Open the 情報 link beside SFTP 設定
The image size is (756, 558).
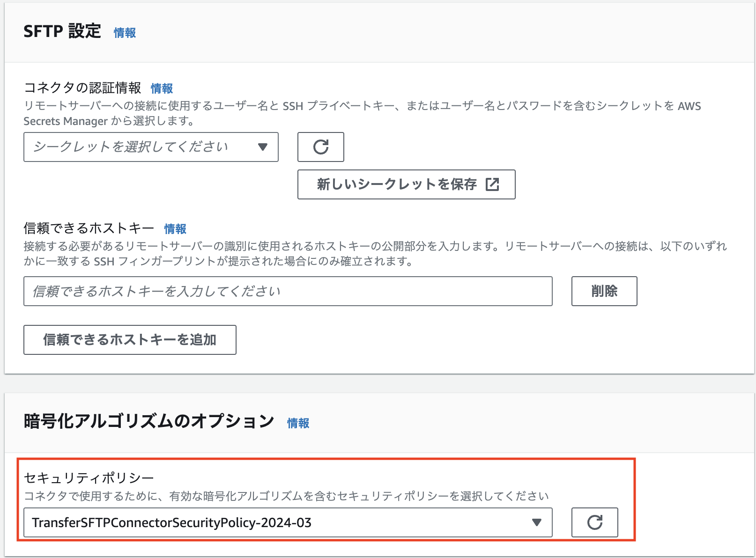[124, 33]
